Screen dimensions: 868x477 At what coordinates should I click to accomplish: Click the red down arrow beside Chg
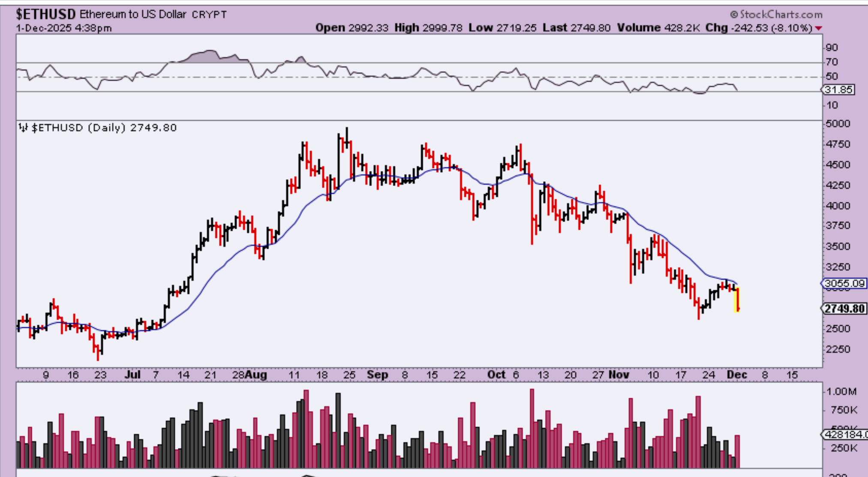coord(819,28)
